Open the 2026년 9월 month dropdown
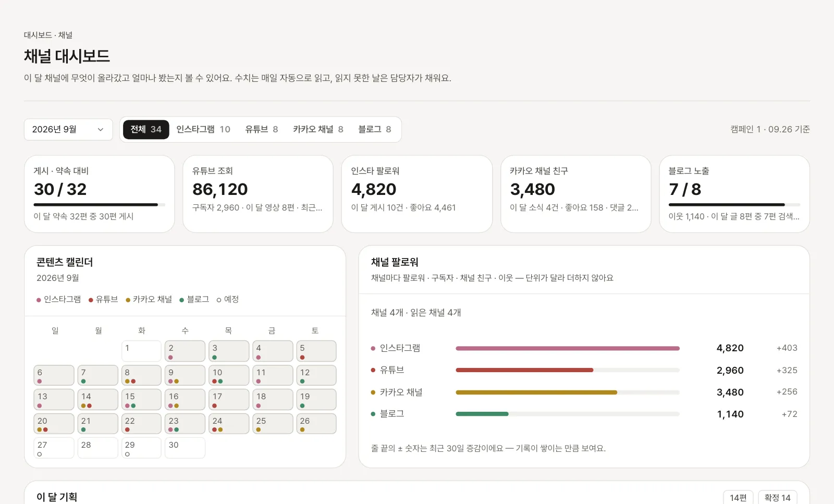The height and width of the screenshot is (504, 834). (68, 129)
